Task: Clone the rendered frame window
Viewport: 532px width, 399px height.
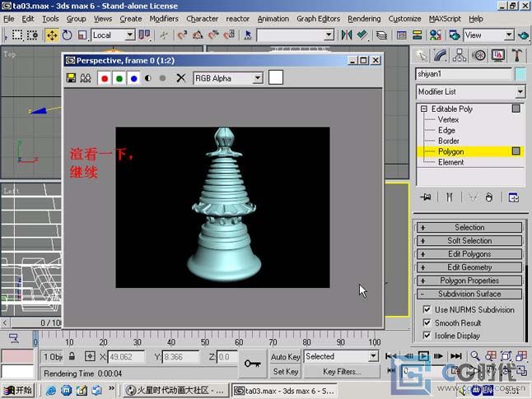Action: 86,78
